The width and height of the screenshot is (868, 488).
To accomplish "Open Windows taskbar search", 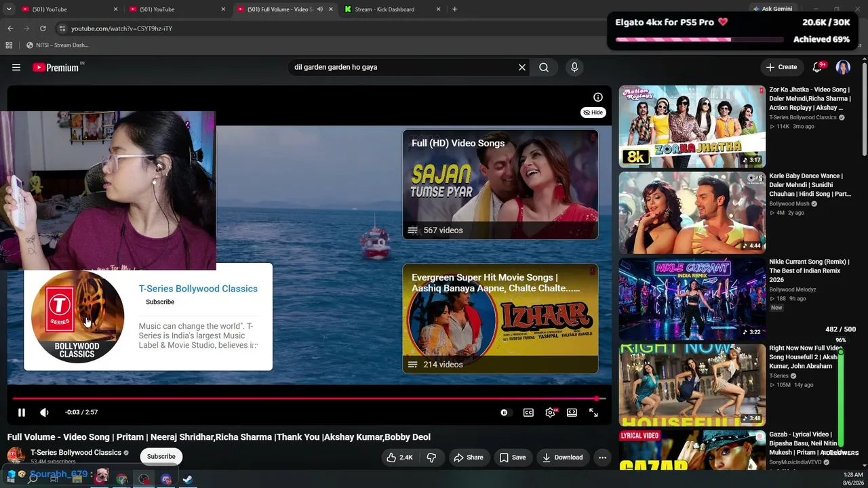I will tap(32, 479).
